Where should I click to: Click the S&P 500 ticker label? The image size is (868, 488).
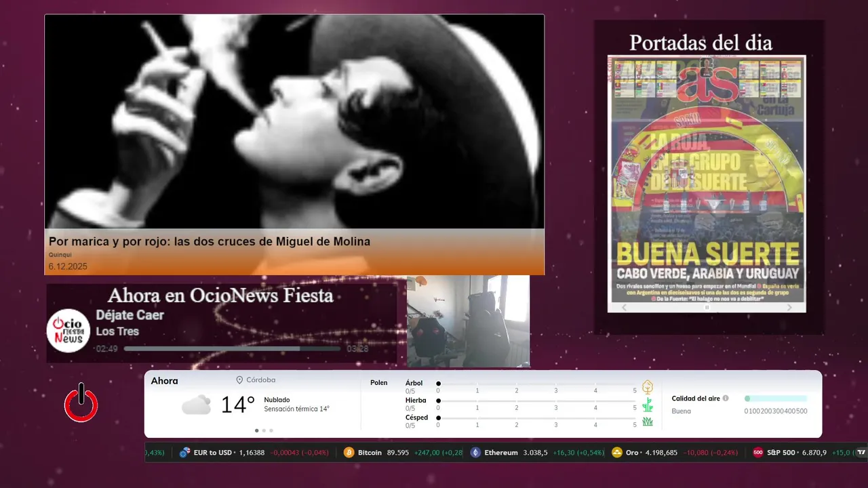coord(782,453)
